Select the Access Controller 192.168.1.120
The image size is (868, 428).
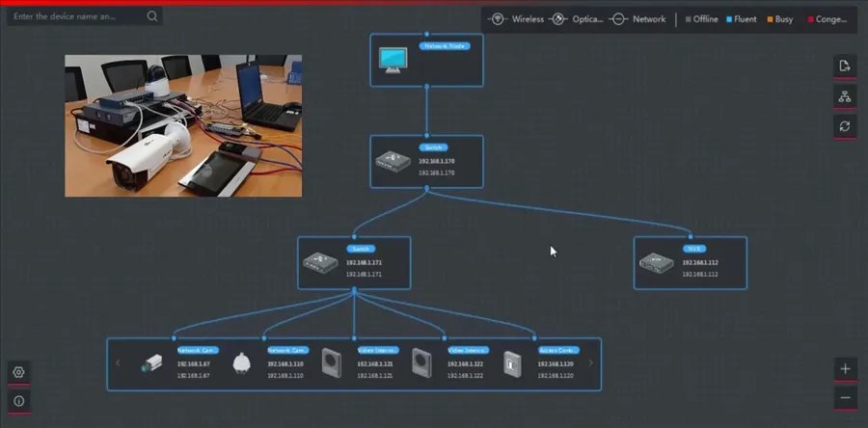pos(511,363)
